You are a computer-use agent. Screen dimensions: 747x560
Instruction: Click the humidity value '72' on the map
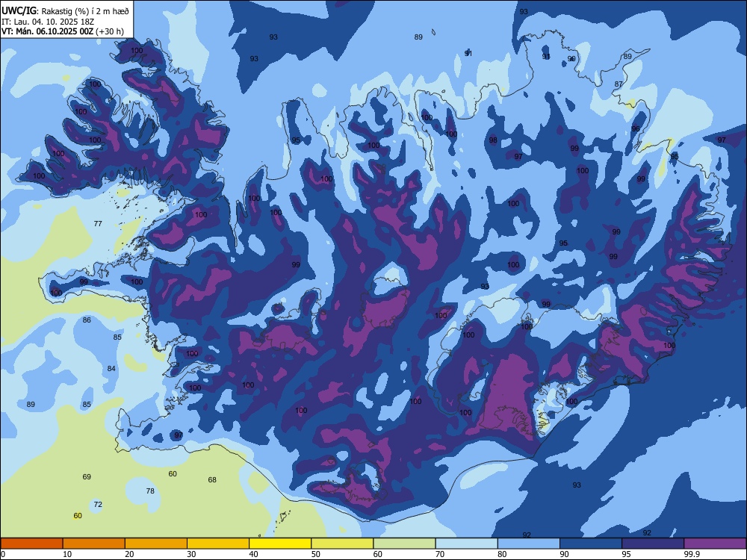point(98,504)
